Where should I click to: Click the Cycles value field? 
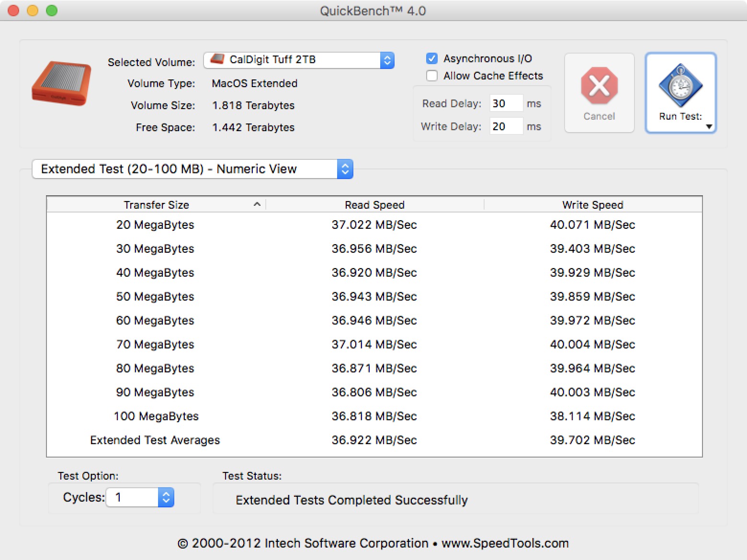tap(132, 497)
